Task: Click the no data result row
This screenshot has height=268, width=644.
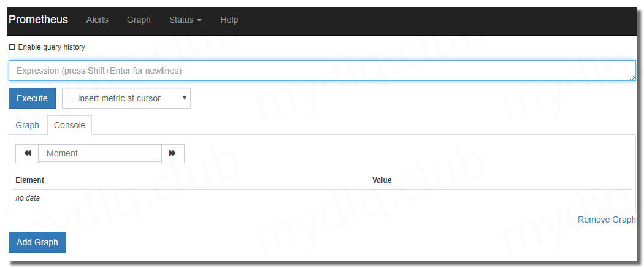Action: coord(322,198)
